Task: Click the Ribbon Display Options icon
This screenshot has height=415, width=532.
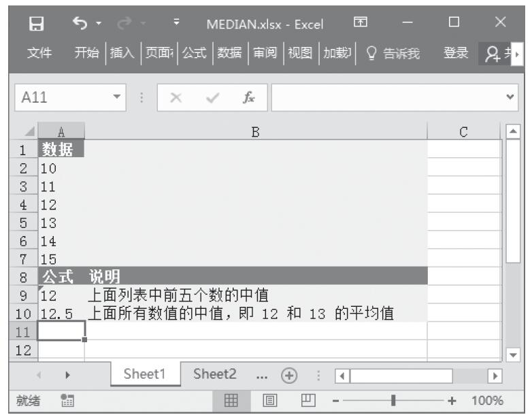Action: 361,24
